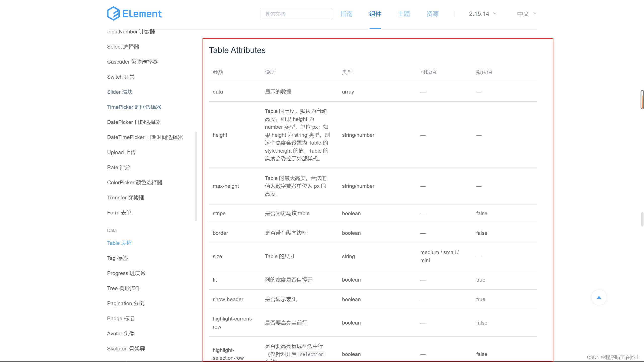Click the max-height parameter cell

tap(226, 186)
